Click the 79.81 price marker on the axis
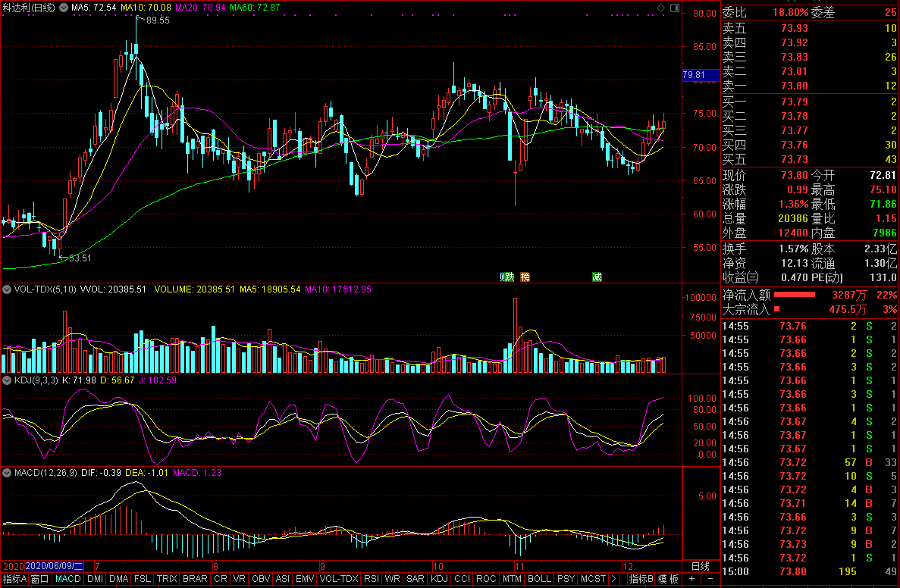 [x=694, y=75]
